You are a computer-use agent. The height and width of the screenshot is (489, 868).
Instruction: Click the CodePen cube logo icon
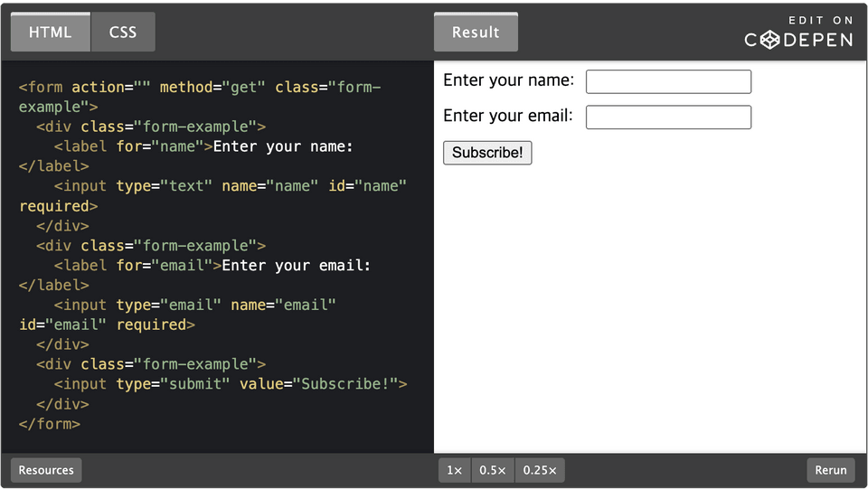[x=769, y=40]
